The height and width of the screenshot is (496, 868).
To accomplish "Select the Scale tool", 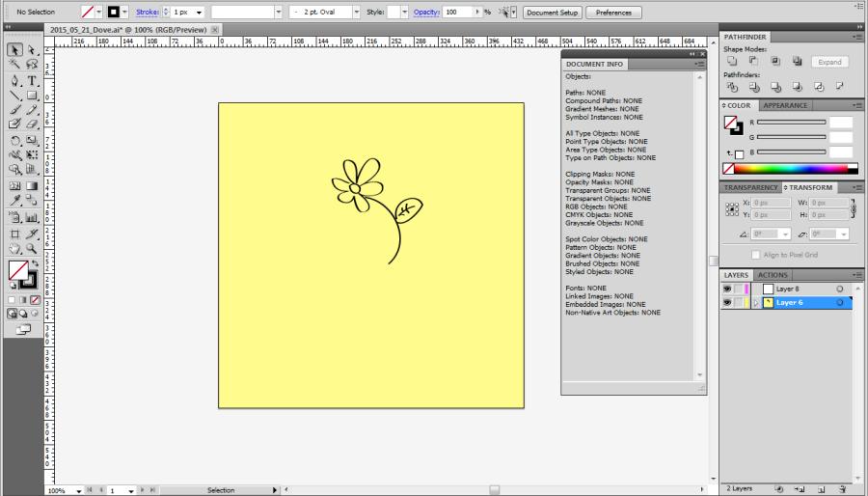I will (32, 141).
